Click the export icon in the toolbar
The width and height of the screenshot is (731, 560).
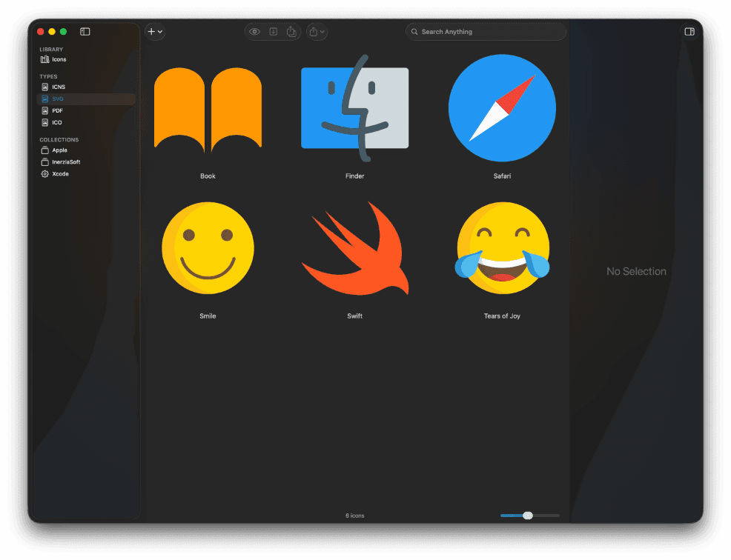[273, 31]
